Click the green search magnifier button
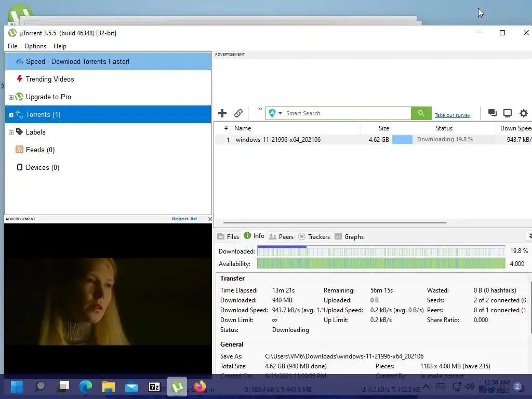The width and height of the screenshot is (532, 399). pyautogui.click(x=421, y=113)
